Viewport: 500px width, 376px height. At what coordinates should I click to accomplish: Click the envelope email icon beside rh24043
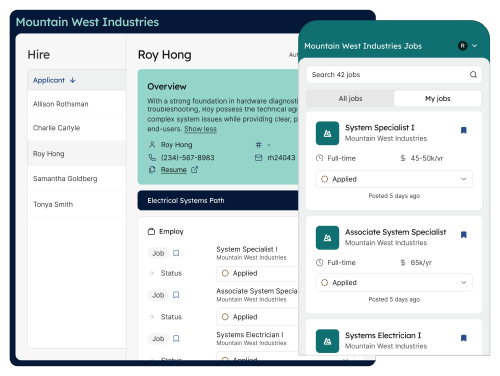[259, 158]
